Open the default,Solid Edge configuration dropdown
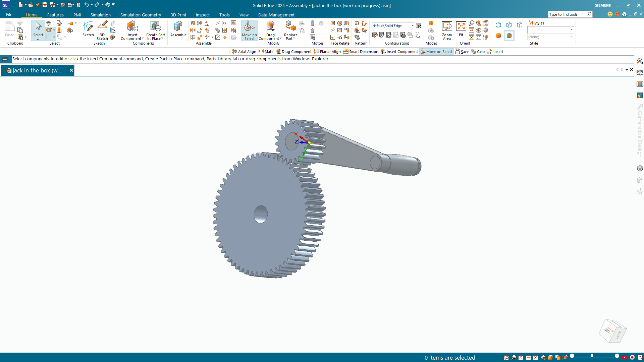The width and height of the screenshot is (644, 362). click(413, 26)
